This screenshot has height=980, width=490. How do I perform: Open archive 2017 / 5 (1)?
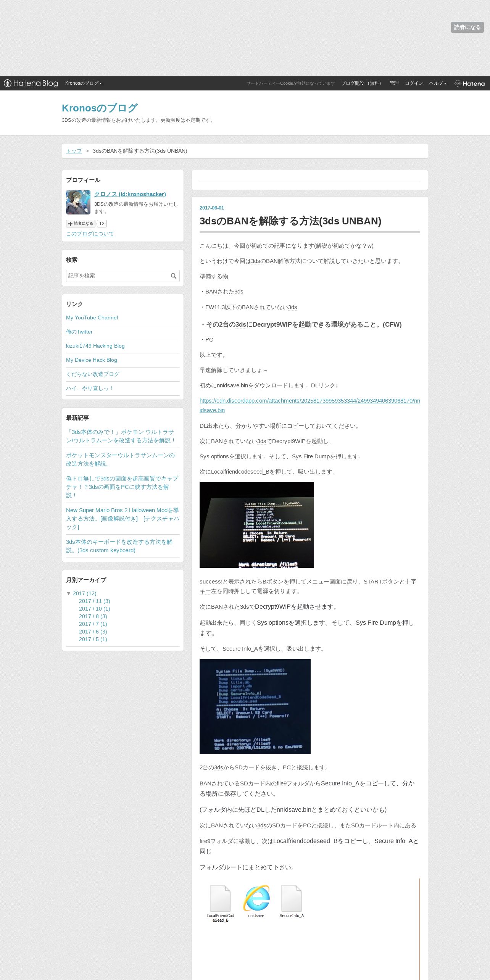point(93,639)
